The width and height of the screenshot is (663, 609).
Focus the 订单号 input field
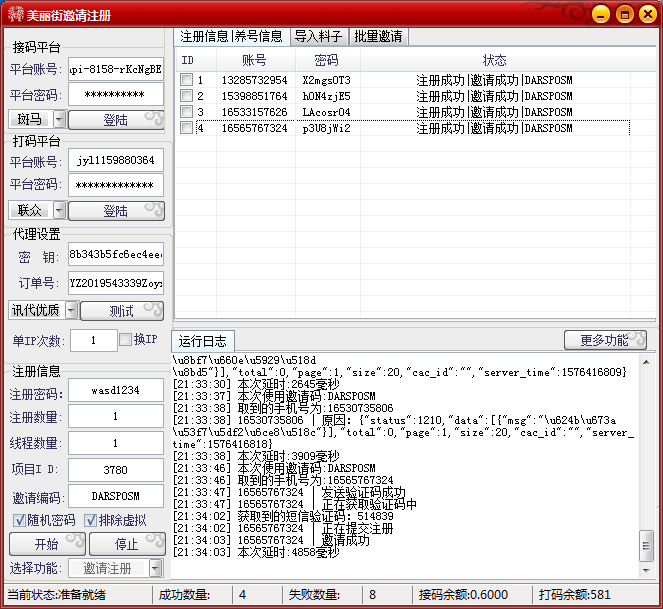(116, 283)
